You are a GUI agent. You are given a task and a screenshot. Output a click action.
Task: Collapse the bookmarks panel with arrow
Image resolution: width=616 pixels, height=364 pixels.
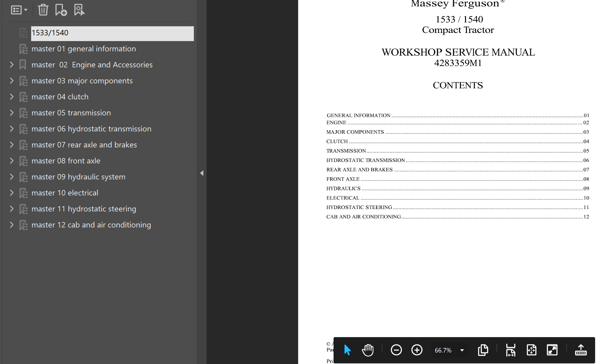click(x=202, y=173)
